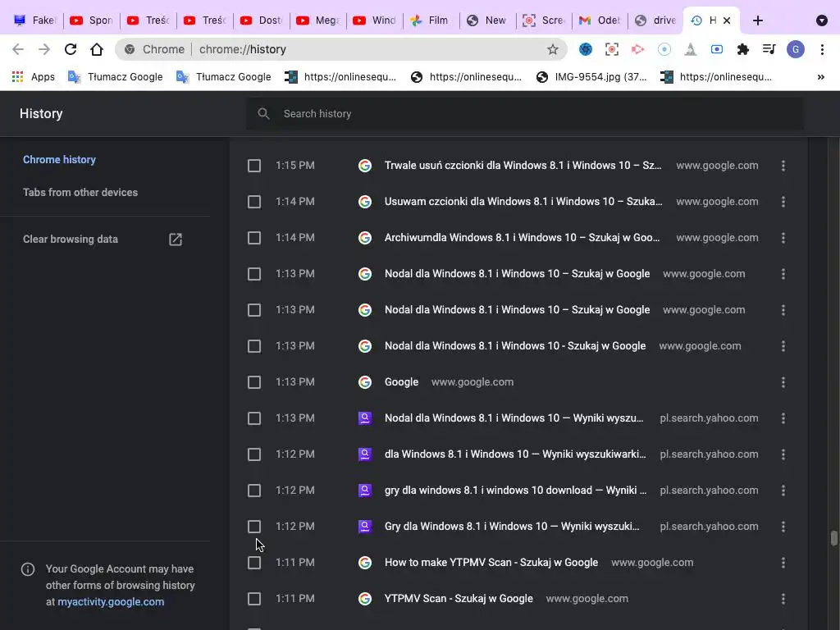Click the forward navigation arrow
This screenshot has width=840, height=630.
pos(44,49)
